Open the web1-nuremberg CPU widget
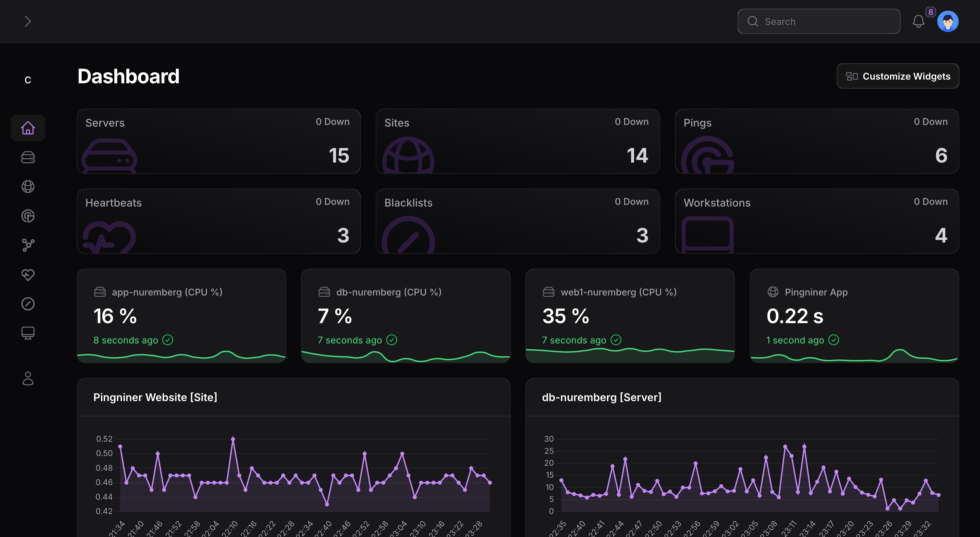The height and width of the screenshot is (537, 980). pos(630,316)
